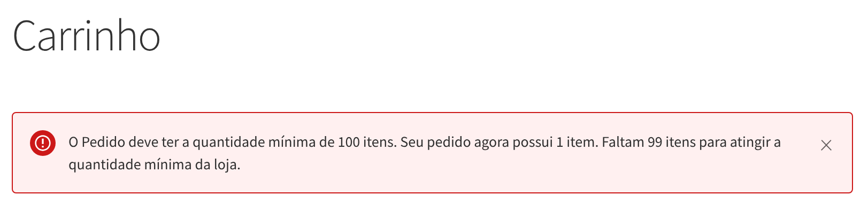Click the red exclamation error icon
Screen dimensions: 868x217
(43, 143)
